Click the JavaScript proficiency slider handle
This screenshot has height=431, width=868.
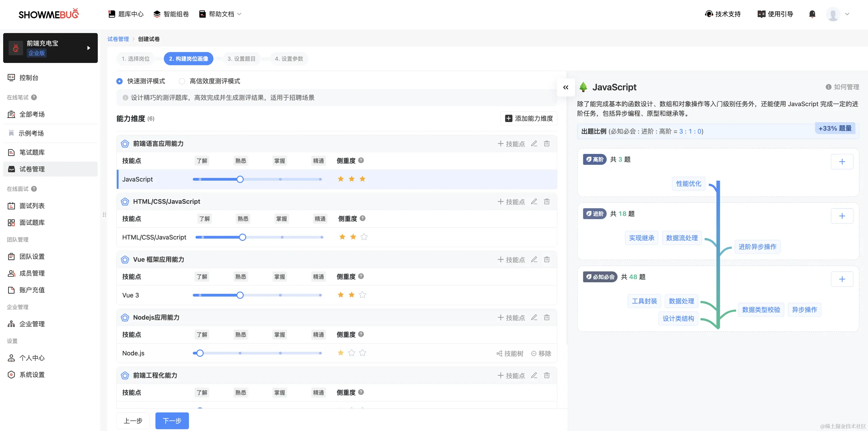(240, 179)
